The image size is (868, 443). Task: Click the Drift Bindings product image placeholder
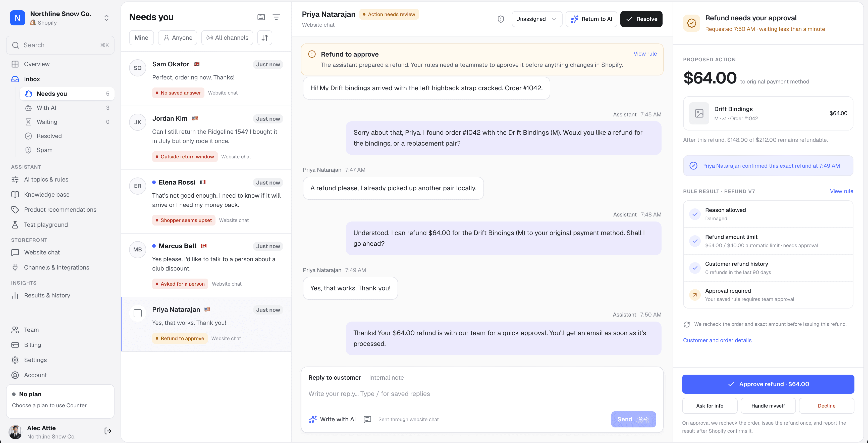(699, 113)
